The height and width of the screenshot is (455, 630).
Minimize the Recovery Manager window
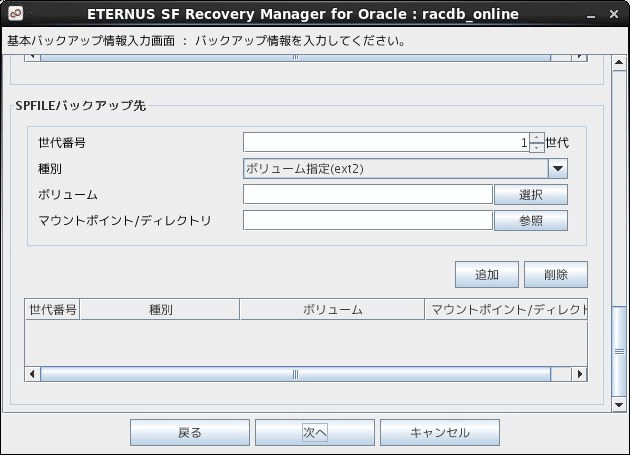click(591, 14)
